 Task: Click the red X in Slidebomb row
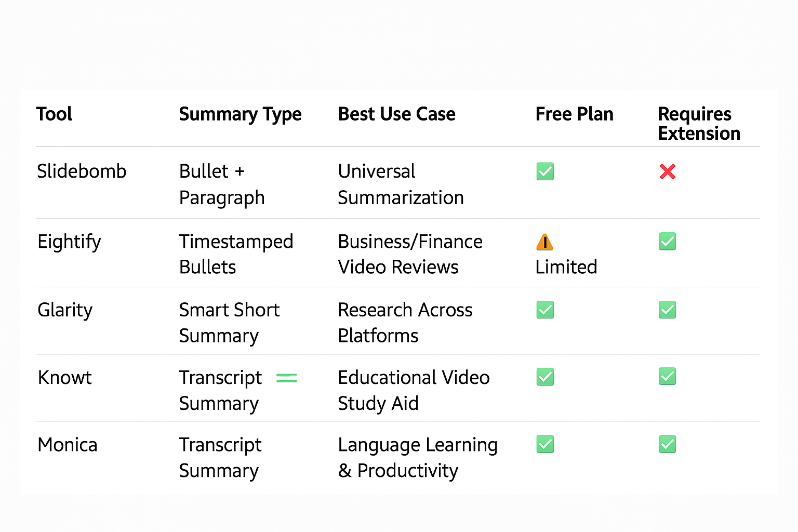(668, 171)
